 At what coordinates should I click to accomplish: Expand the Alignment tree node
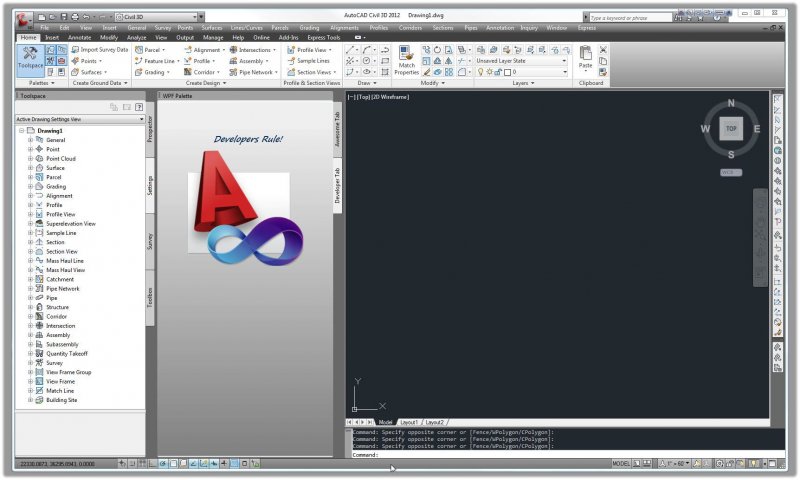click(x=30, y=196)
